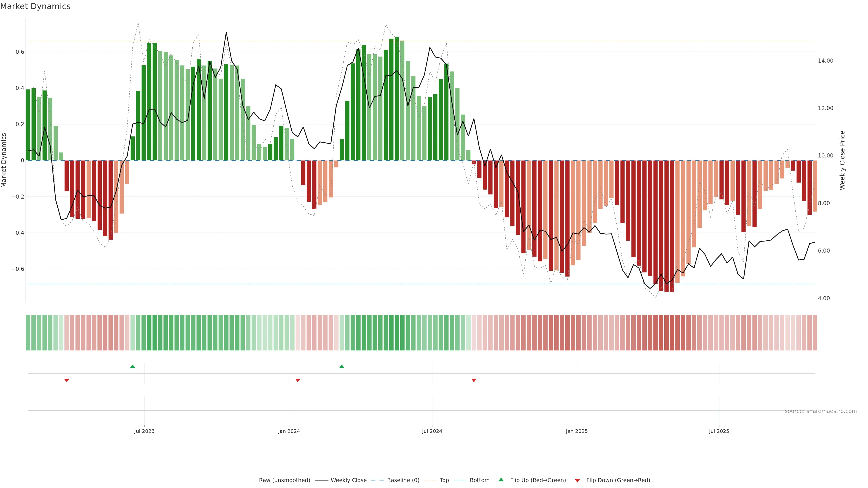Click the Weekly Close legend line icon
Screen dimensions: 868x488
click(x=321, y=480)
